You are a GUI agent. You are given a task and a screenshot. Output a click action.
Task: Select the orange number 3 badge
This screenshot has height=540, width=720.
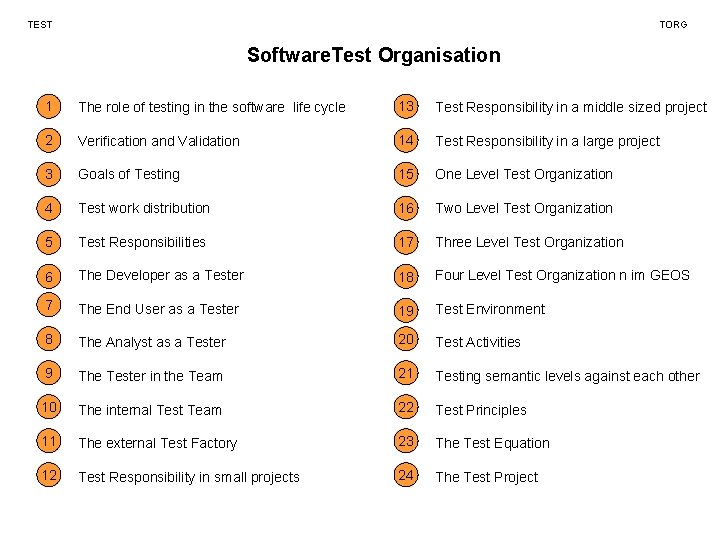tap(47, 173)
